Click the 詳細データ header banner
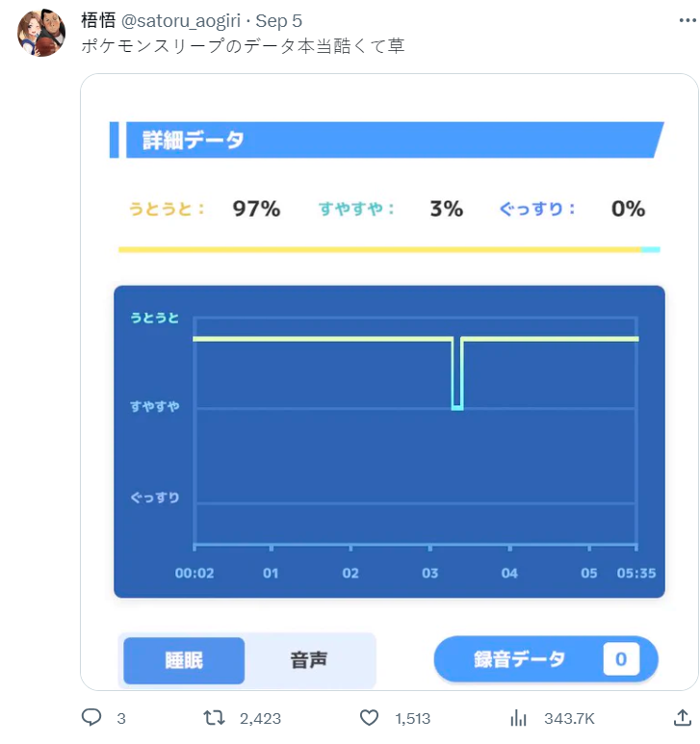This screenshot has width=700, height=744. tap(387, 141)
